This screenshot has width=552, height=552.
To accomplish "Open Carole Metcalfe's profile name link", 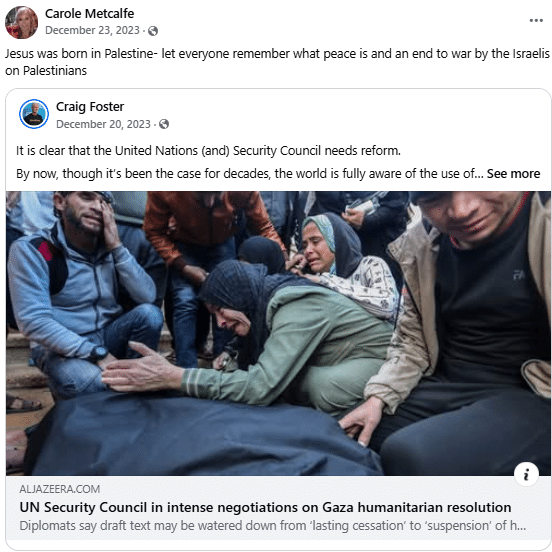I will pos(89,14).
